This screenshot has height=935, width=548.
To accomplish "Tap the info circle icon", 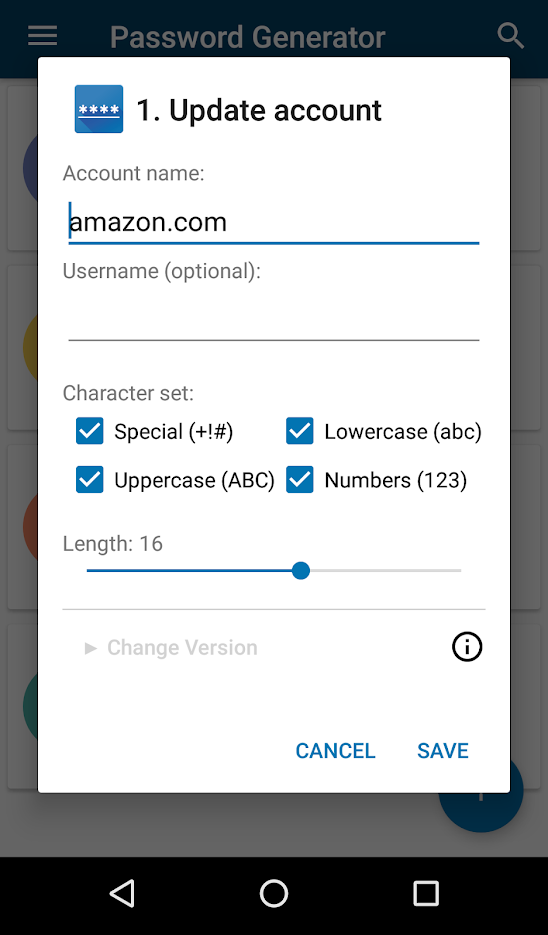I will pyautogui.click(x=467, y=647).
